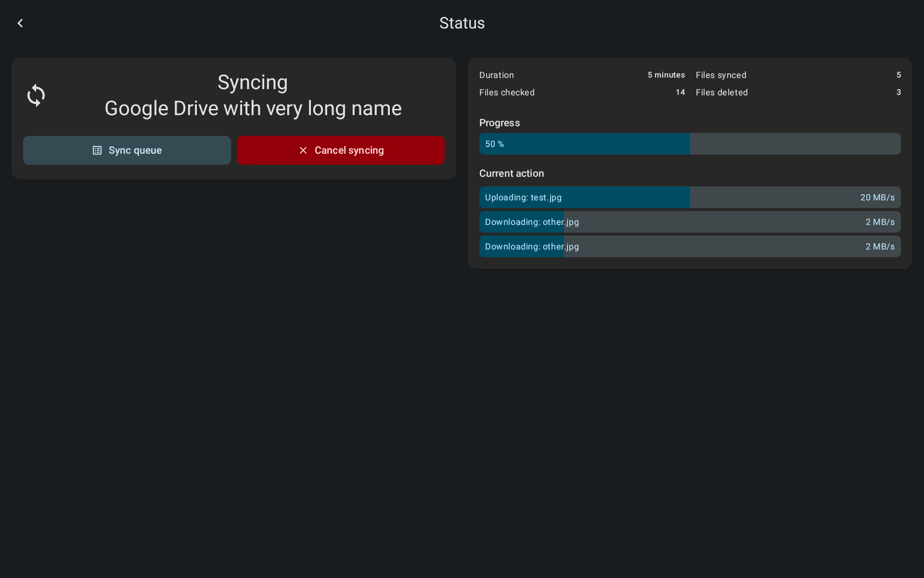Click the files checked value 14
The width and height of the screenshot is (924, 578).
680,92
